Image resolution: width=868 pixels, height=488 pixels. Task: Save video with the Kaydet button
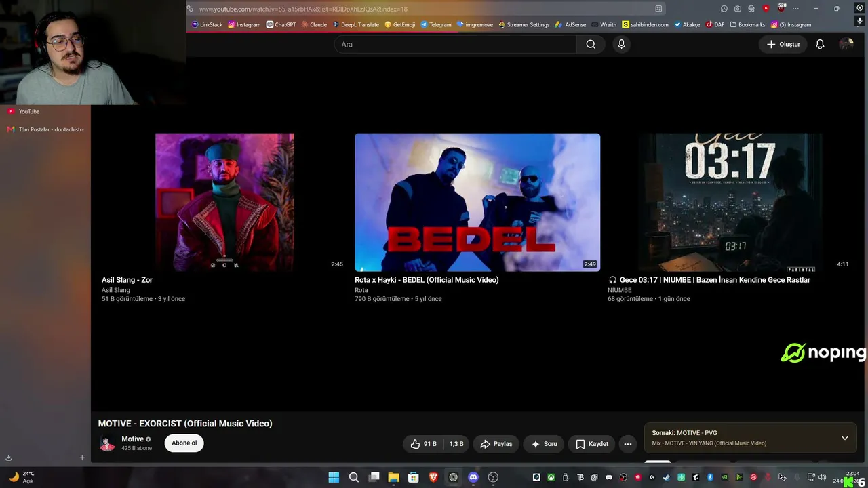pos(591,444)
